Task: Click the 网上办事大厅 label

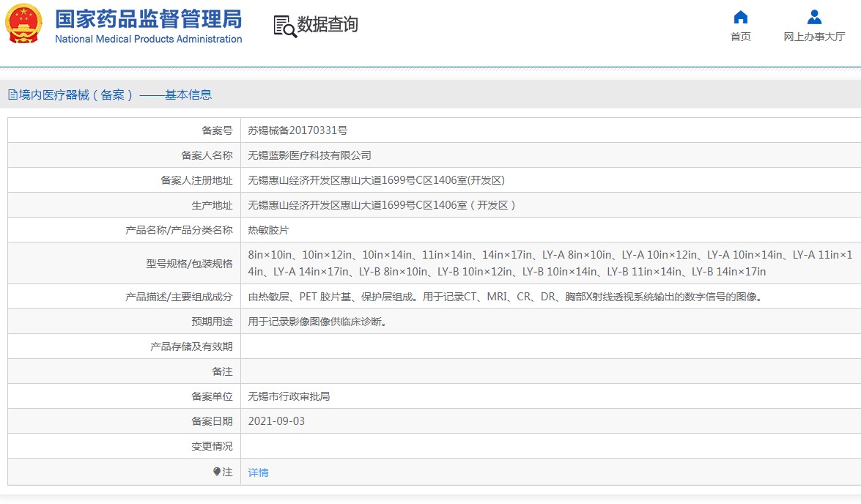Action: (x=814, y=37)
